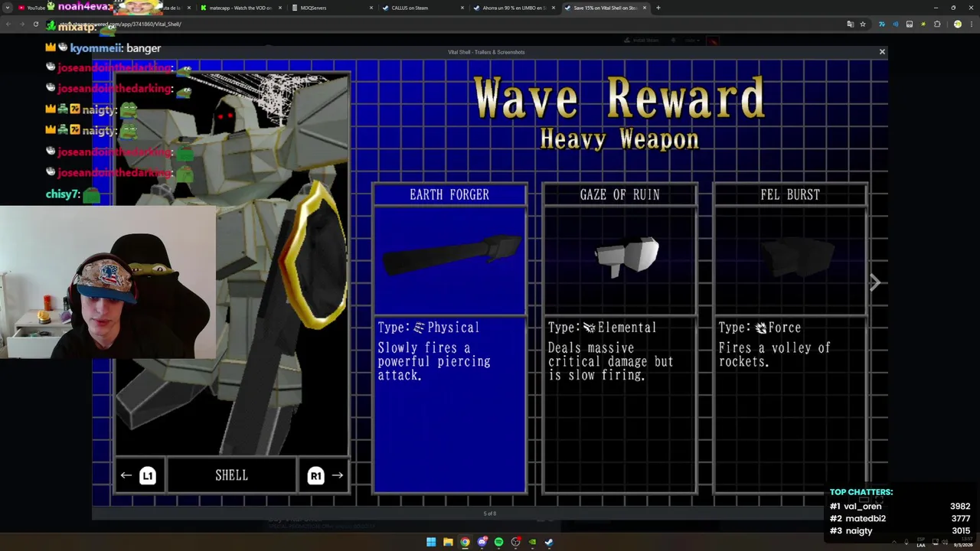
Task: Click chatter naigty in Top Chatters
Action: point(858,530)
